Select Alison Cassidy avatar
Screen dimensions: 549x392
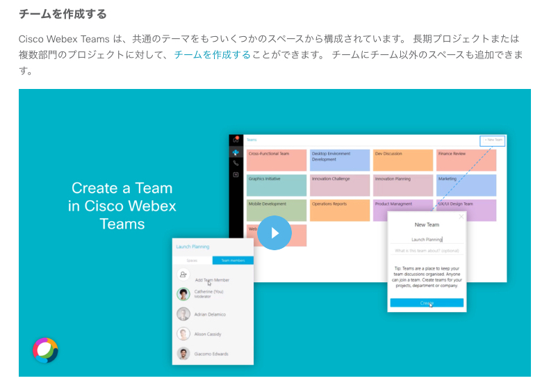pos(183,334)
